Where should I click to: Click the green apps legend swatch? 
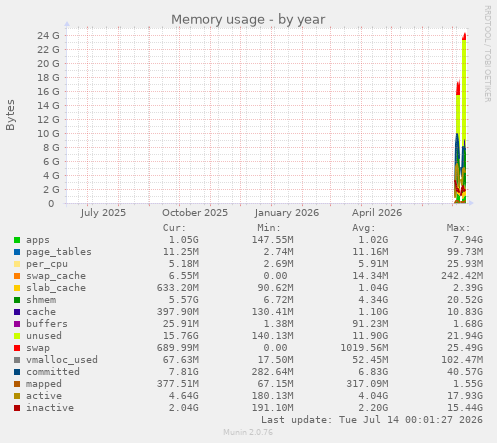pyautogui.click(x=17, y=240)
